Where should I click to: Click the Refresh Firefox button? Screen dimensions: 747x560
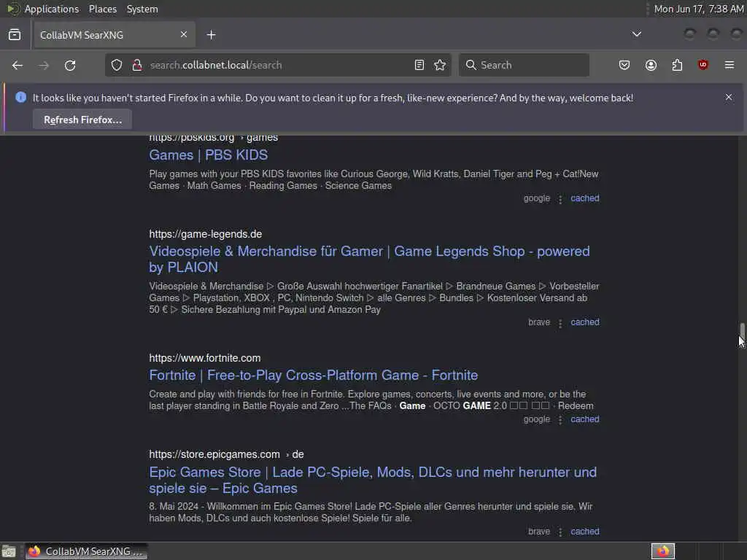click(82, 120)
